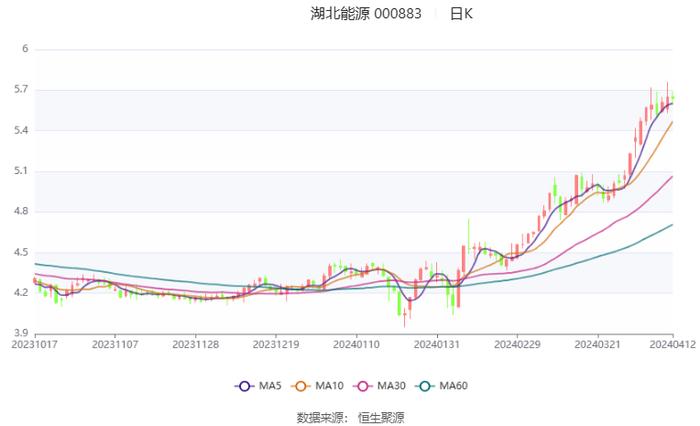Viewport: 700px width, 426px height.
Task: Select the 20240110 date axis label
Action: point(356,345)
